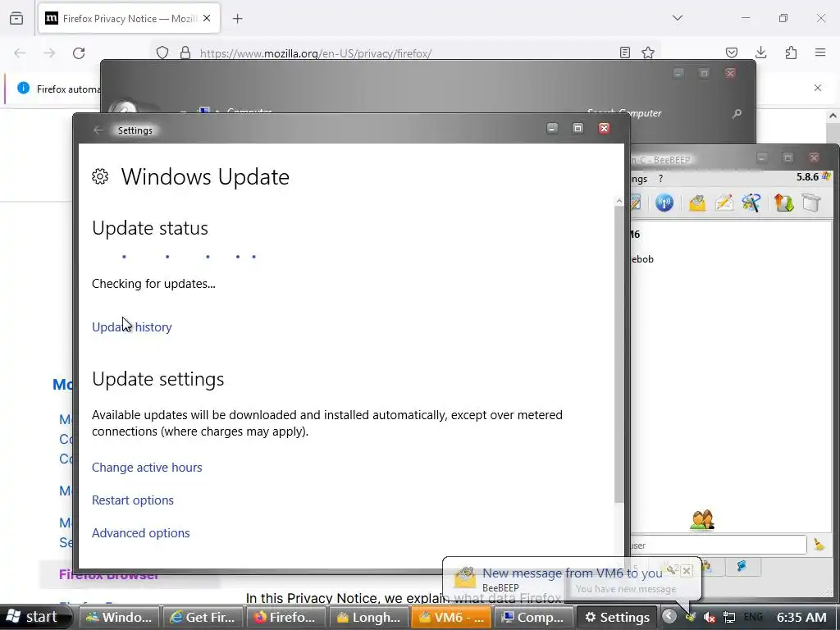Click the Firefox back arrow

coord(20,53)
